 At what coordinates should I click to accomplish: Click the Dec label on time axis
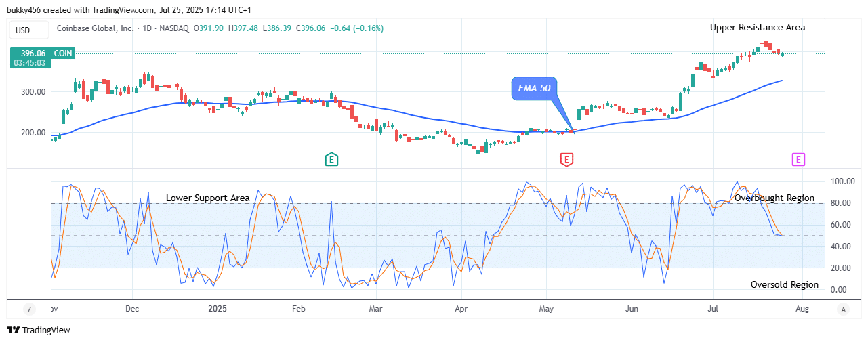click(x=132, y=309)
